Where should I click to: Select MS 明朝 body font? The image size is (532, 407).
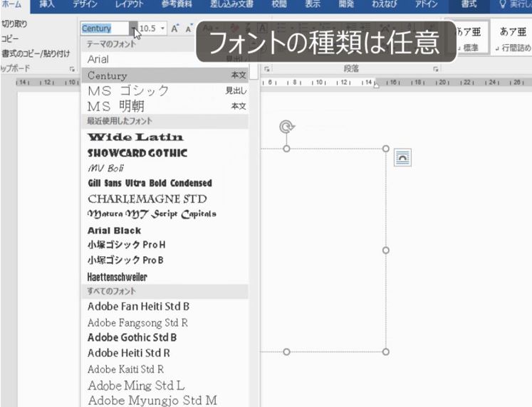click(x=165, y=106)
